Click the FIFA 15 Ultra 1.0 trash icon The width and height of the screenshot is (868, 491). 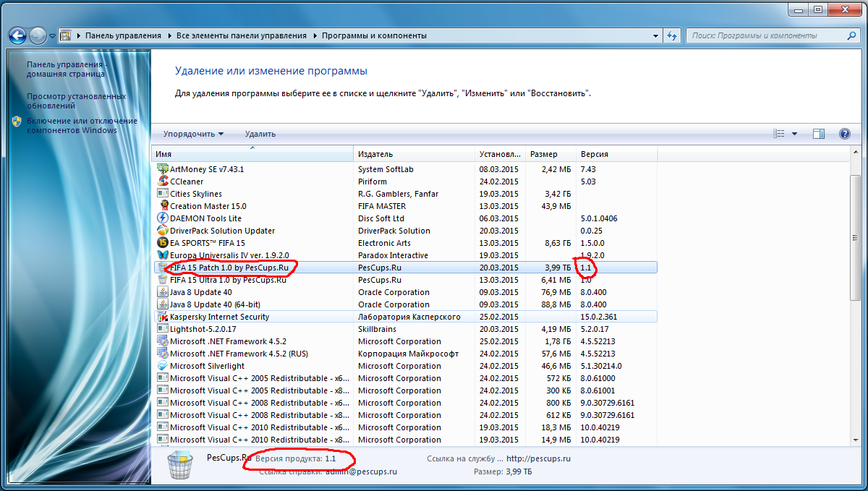click(x=163, y=280)
